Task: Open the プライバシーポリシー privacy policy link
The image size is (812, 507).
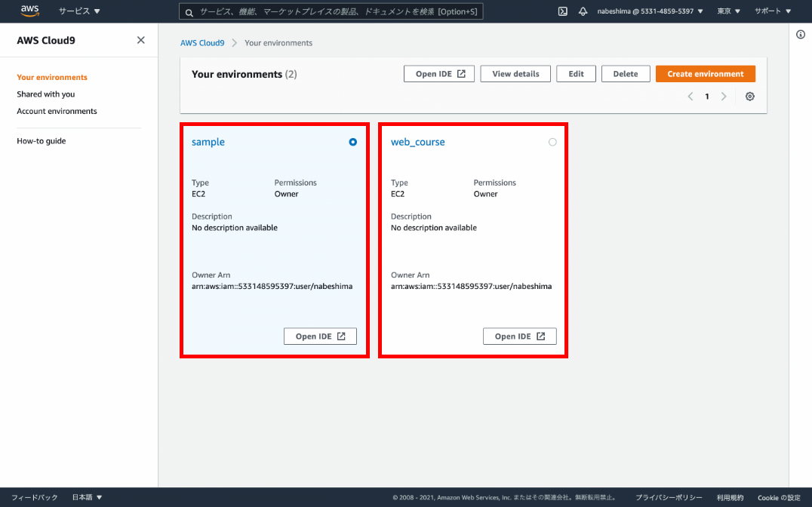Action: point(669,498)
